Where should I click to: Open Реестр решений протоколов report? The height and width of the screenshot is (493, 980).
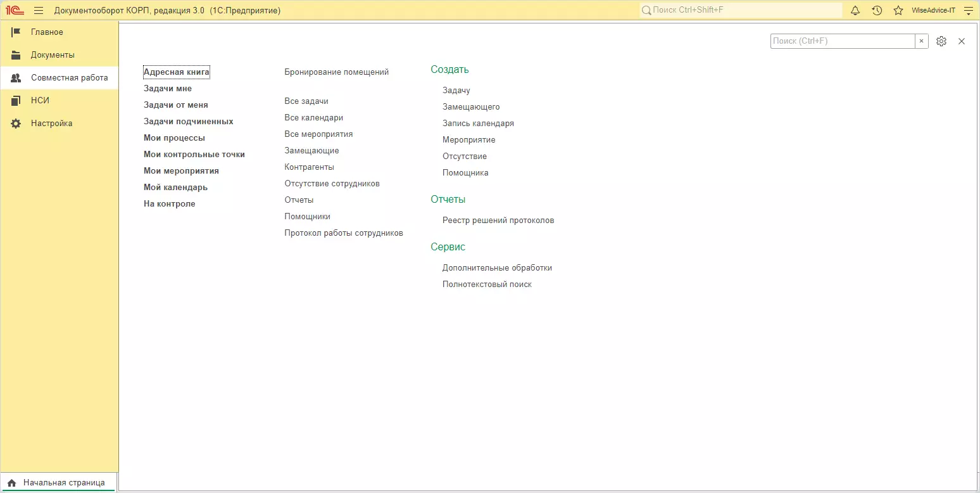(498, 221)
